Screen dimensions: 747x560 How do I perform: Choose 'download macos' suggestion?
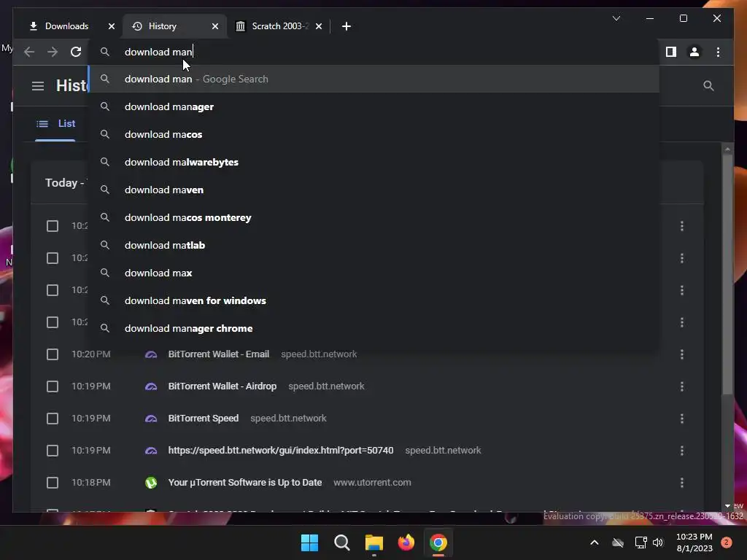click(374, 134)
